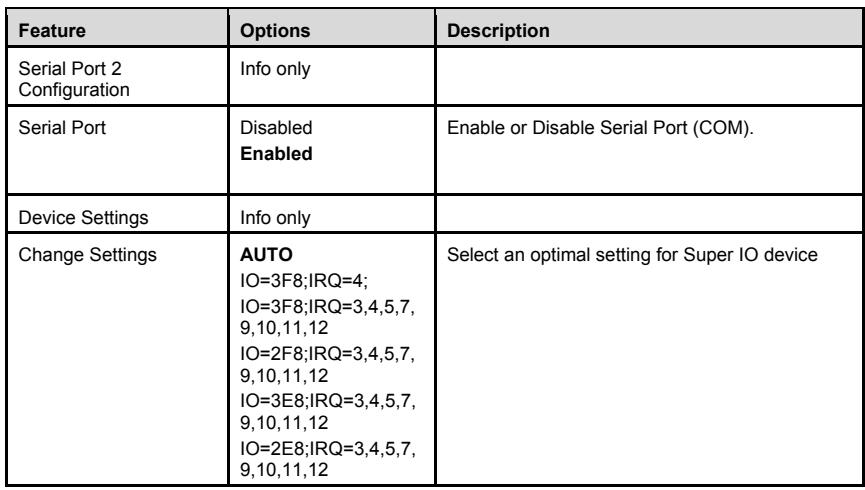865x490 pixels.
Task: Select the bold Enabled option
Action: point(276,153)
